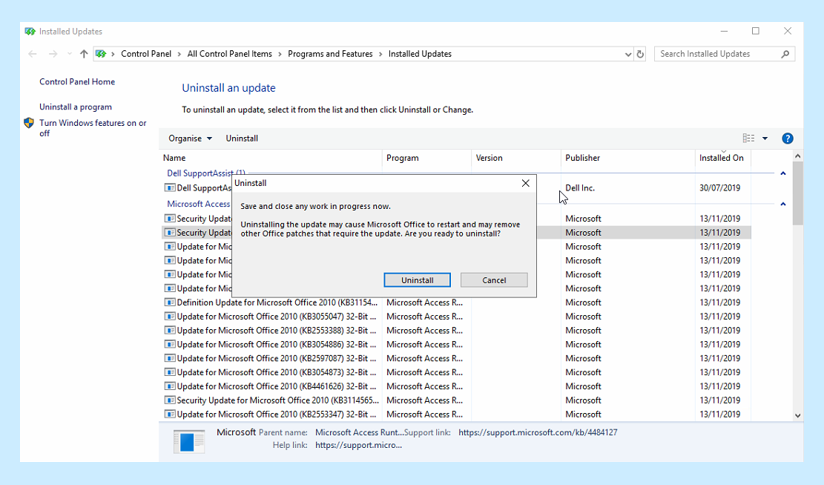The height and width of the screenshot is (485, 824).
Task: Click Control Panel in breadcrumb path
Action: coord(146,54)
